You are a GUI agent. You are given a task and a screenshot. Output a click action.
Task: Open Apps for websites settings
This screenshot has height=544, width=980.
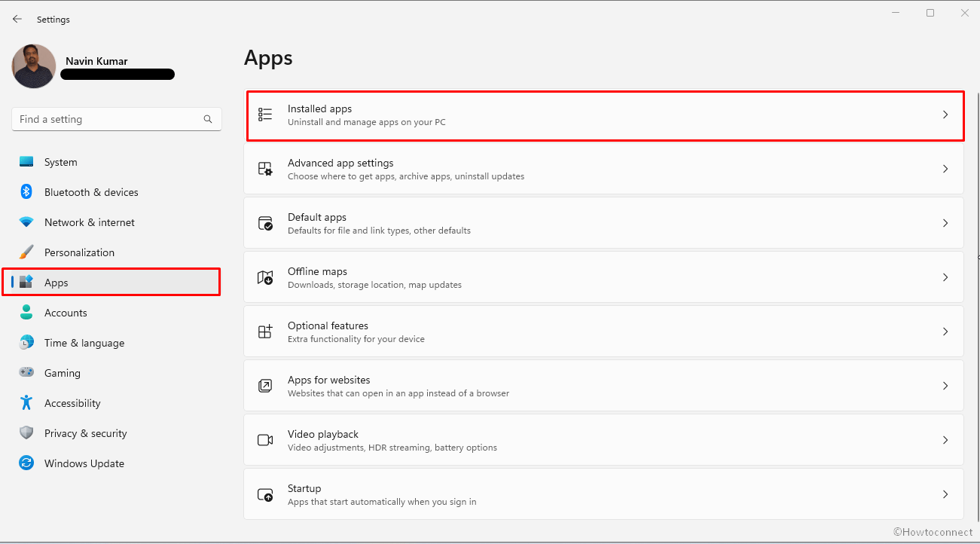[x=603, y=386]
